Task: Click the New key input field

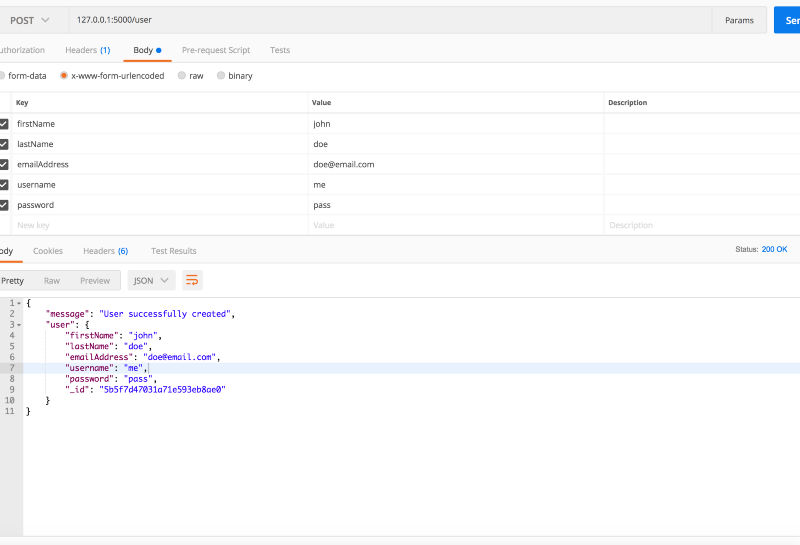Action: click(x=159, y=225)
